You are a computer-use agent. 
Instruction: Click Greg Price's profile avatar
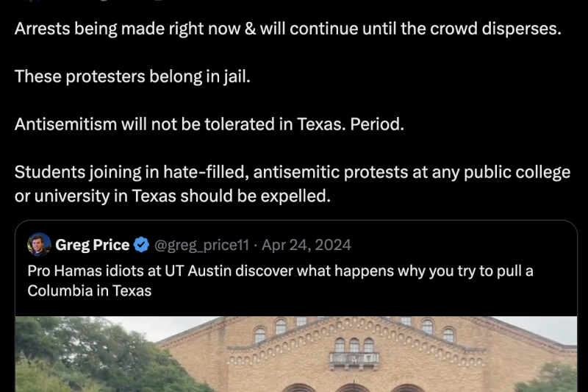40,245
